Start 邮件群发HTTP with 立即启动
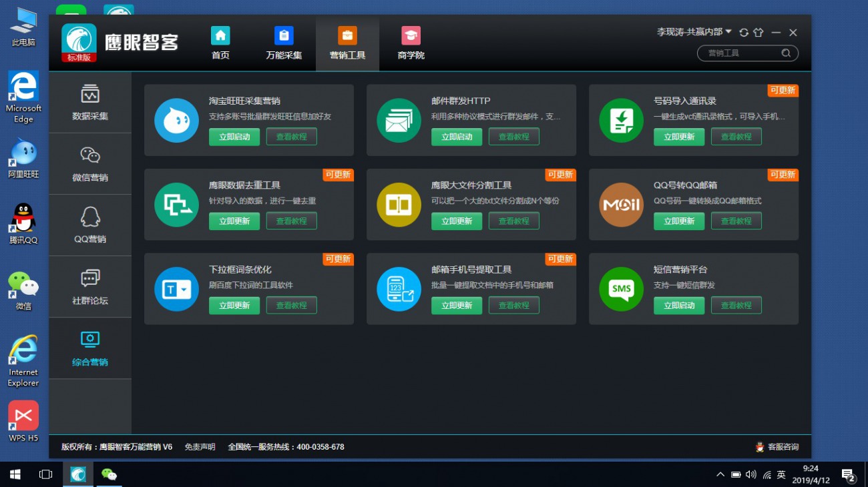 click(x=457, y=137)
